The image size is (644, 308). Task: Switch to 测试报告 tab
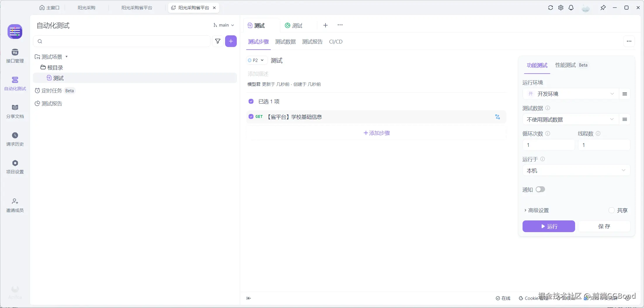click(x=312, y=42)
